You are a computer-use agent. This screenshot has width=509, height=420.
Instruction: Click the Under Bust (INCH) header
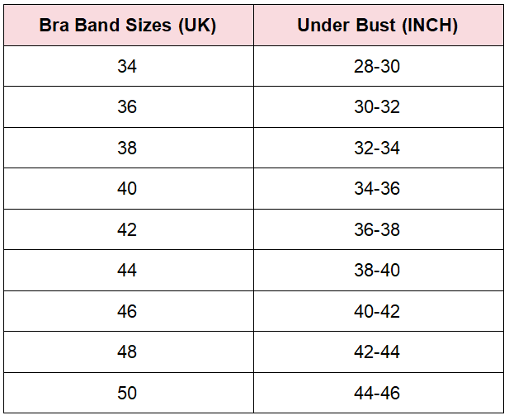379,25
